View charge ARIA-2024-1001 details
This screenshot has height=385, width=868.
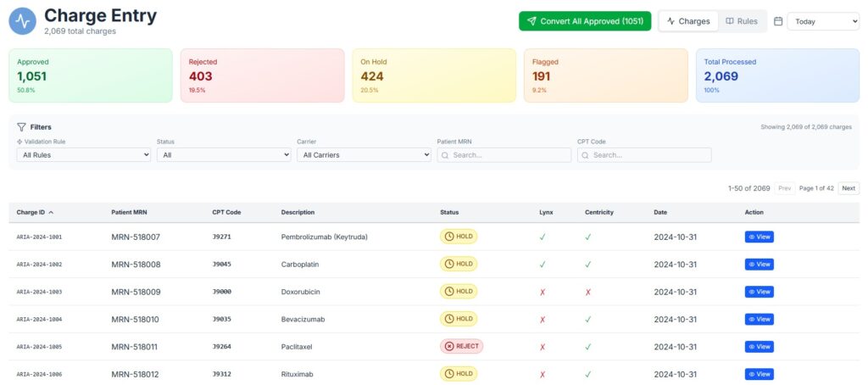[x=759, y=237]
